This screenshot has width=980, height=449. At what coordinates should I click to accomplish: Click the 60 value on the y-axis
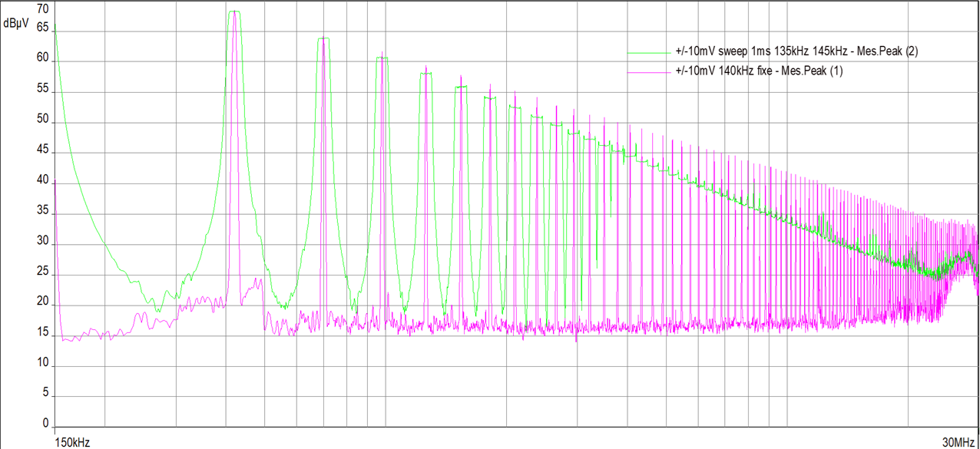(x=43, y=59)
